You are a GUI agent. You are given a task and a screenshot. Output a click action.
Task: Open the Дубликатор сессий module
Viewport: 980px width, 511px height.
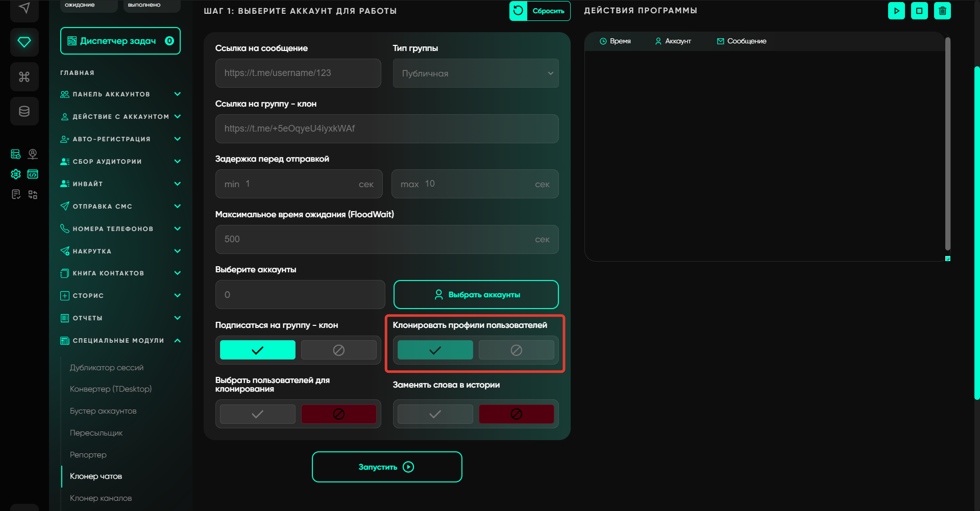click(x=106, y=368)
